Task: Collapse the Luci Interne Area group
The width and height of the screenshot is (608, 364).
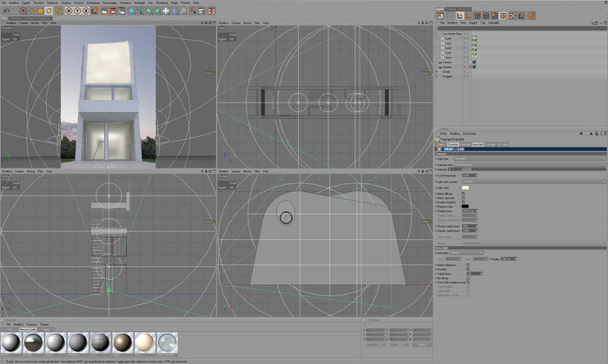Action: (436, 34)
